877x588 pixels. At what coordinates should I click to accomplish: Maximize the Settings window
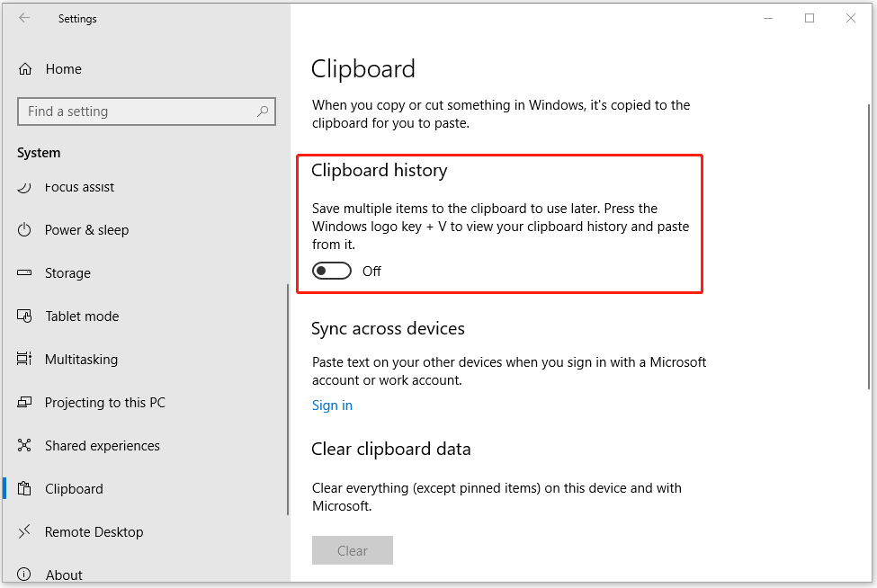810,19
